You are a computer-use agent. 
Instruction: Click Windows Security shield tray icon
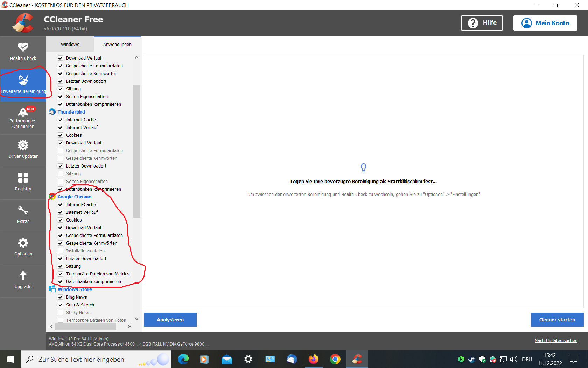(x=482, y=359)
